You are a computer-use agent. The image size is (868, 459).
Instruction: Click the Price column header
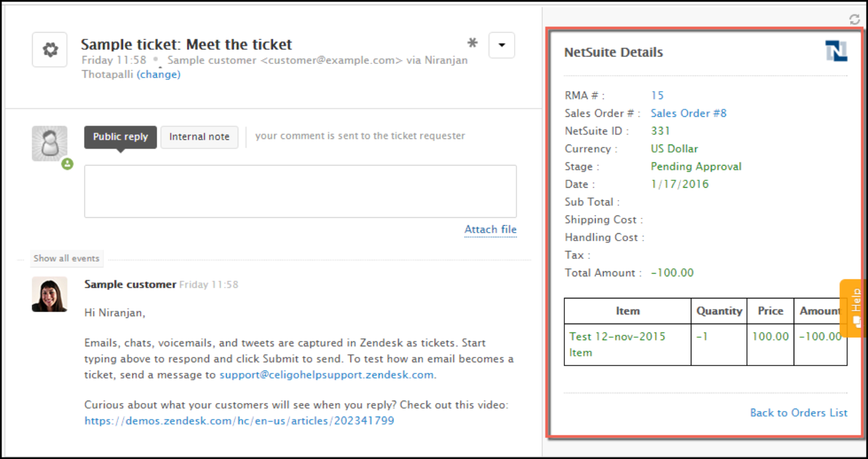pyautogui.click(x=770, y=311)
